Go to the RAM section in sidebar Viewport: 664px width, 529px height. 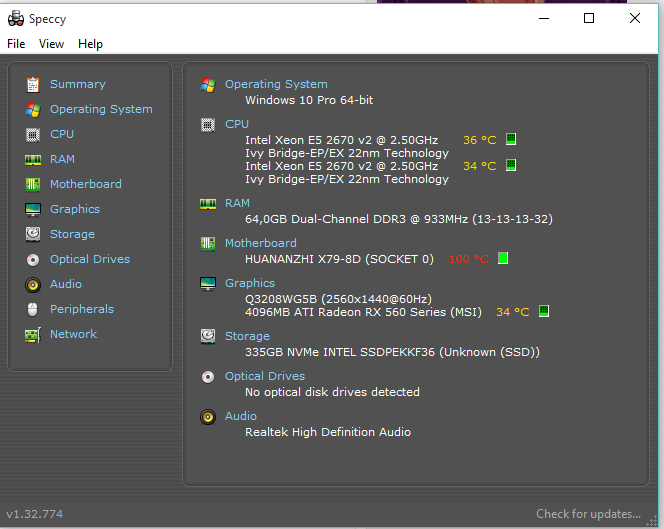click(x=62, y=159)
